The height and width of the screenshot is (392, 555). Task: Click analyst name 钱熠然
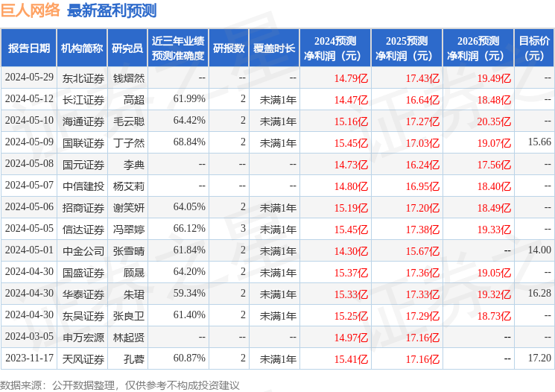[128, 78]
